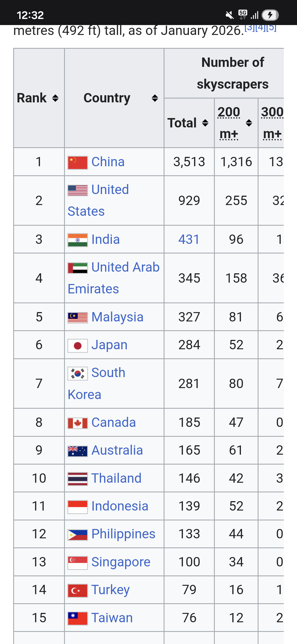Tap the South Korea flag icon
This screenshot has width=297, height=644.
tap(78, 373)
